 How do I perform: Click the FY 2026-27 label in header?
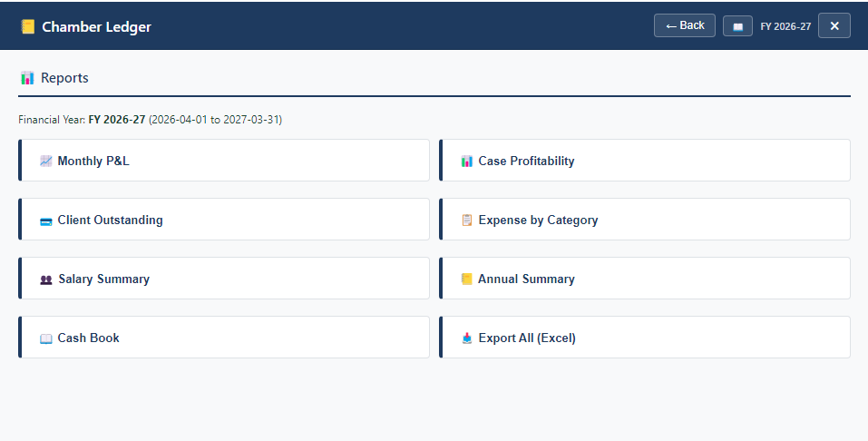pos(785,26)
